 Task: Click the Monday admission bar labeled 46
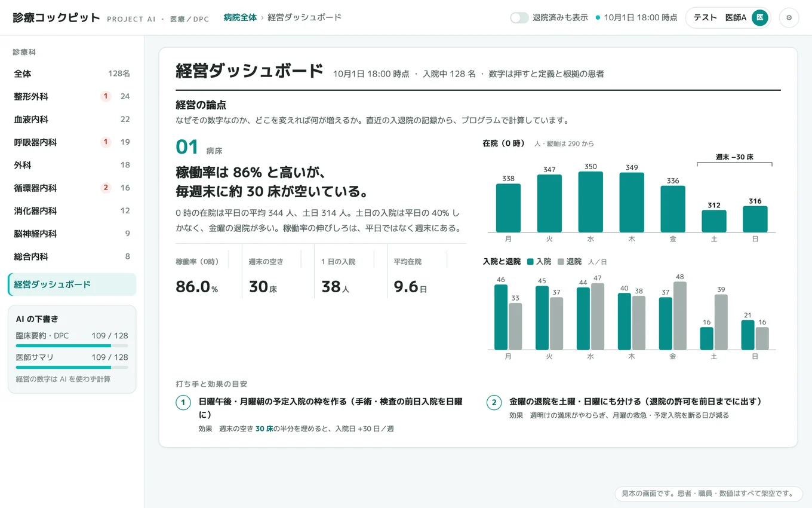[x=501, y=317]
